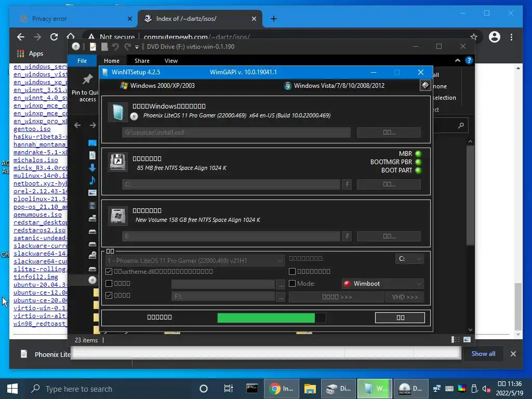Open Command Prompt from the taskbar
Image resolution: width=532 pixels, height=399 pixels.
[x=252, y=389]
